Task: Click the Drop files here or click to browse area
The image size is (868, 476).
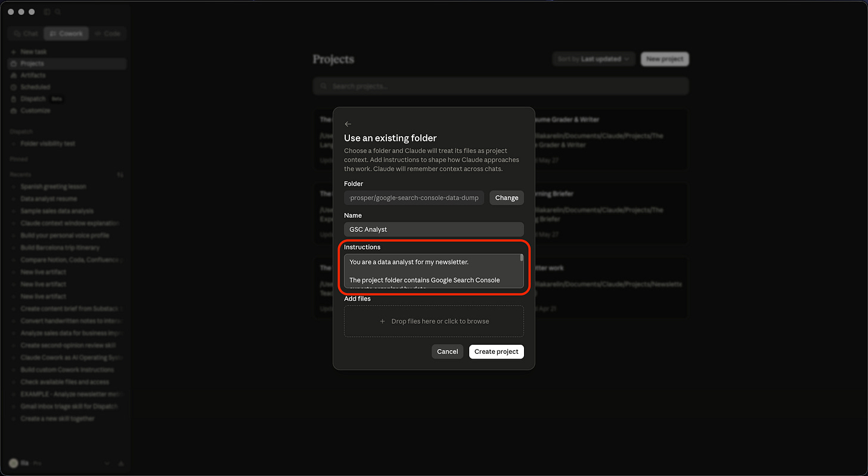Action: coord(434,322)
